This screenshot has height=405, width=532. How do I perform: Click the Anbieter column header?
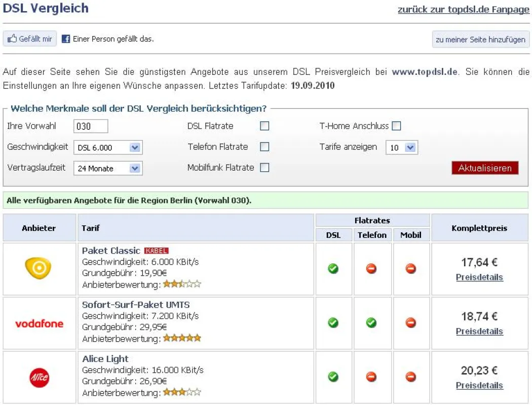tap(39, 228)
